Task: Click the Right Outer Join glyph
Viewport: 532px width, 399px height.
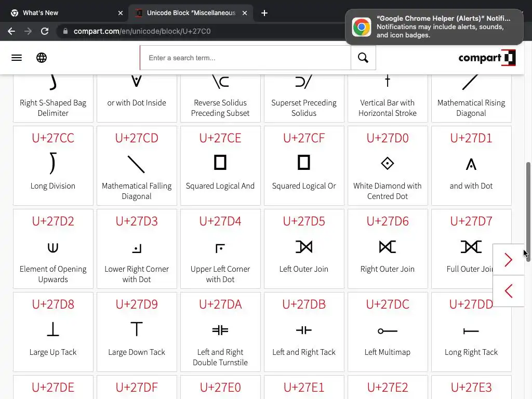Action: click(x=388, y=247)
